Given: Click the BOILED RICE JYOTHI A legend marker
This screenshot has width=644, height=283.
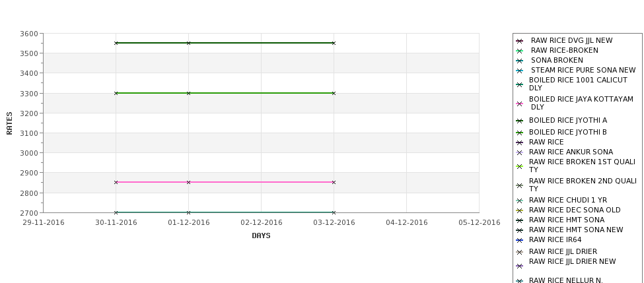Looking at the screenshot, I should (520, 121).
